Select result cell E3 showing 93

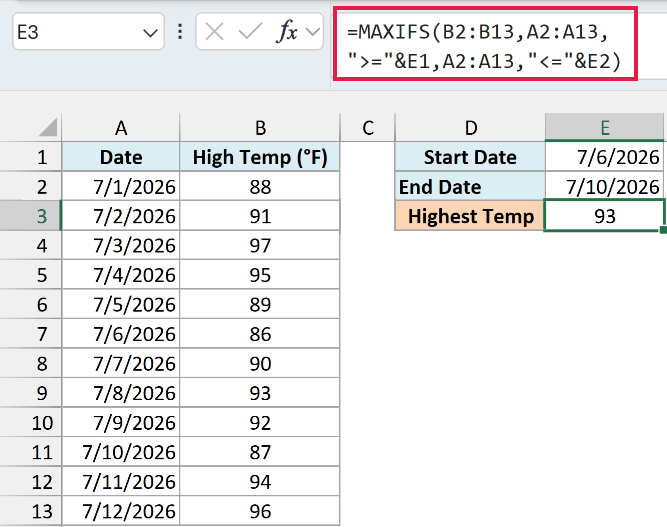604,216
